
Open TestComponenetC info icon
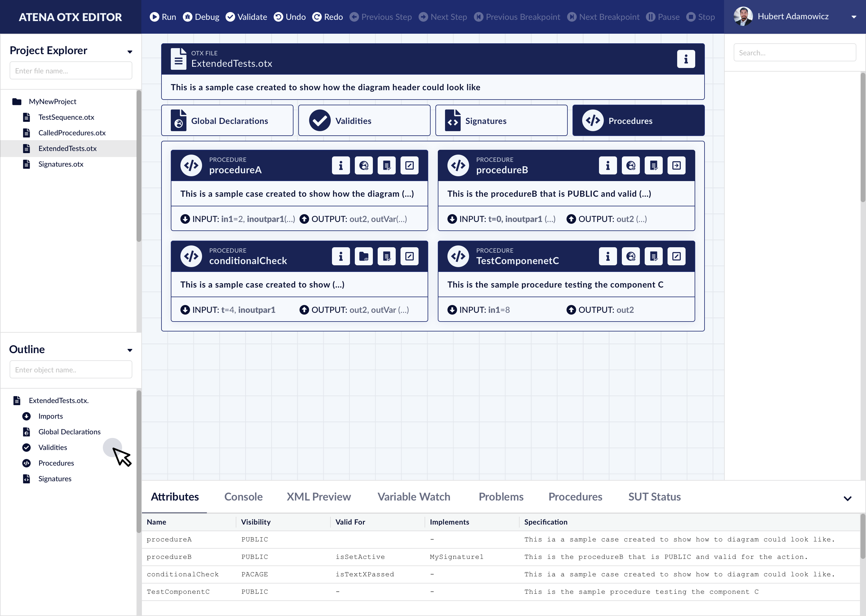click(x=608, y=256)
